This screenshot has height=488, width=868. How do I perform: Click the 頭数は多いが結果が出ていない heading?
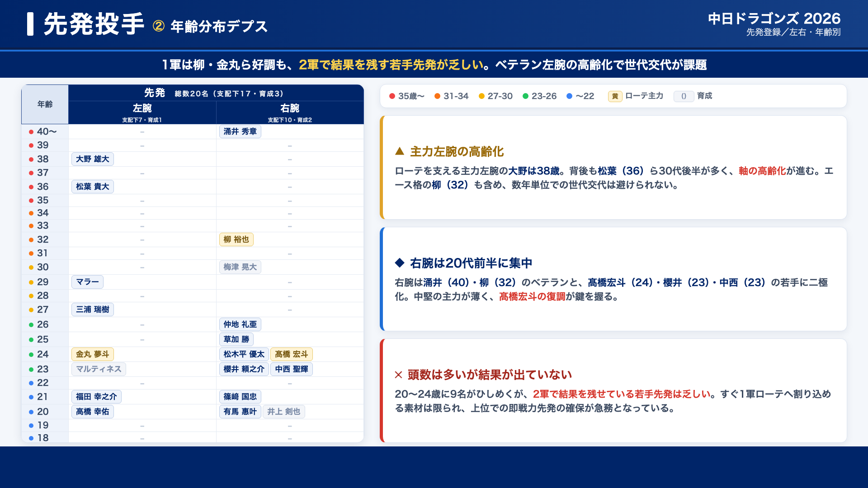pos(490,375)
